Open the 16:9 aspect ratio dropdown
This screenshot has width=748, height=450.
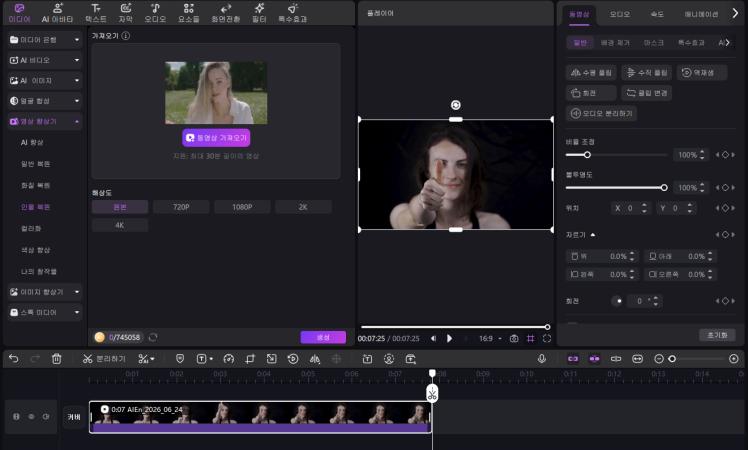(490, 338)
